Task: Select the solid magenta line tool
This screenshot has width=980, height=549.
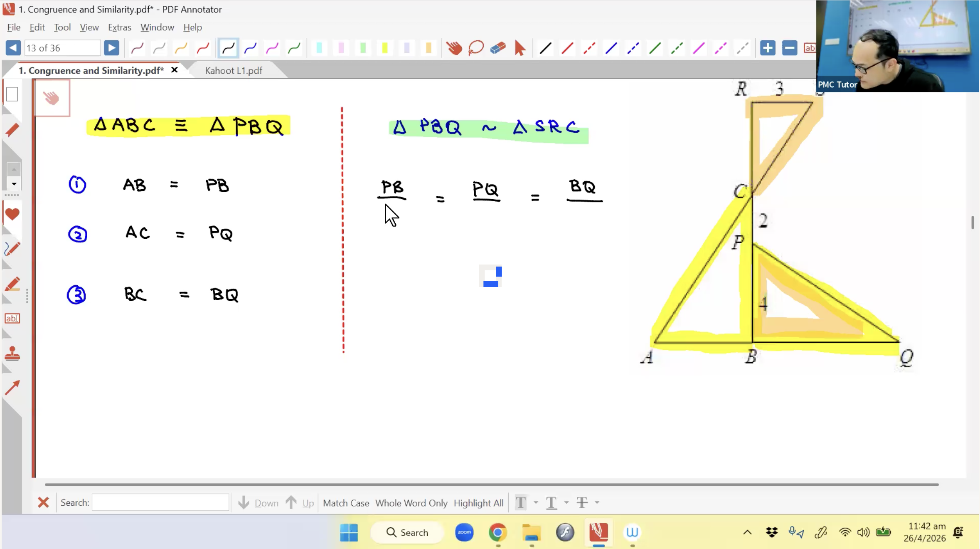Action: (699, 48)
